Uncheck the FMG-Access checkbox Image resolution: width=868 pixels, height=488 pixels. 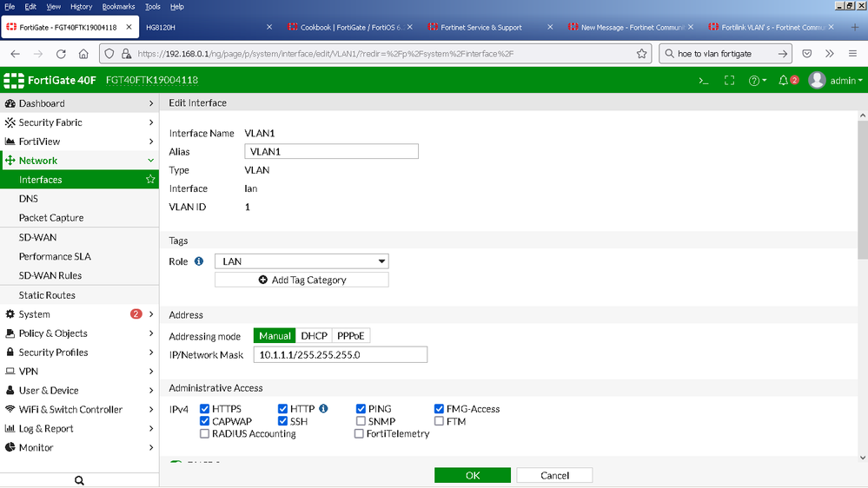click(x=439, y=409)
